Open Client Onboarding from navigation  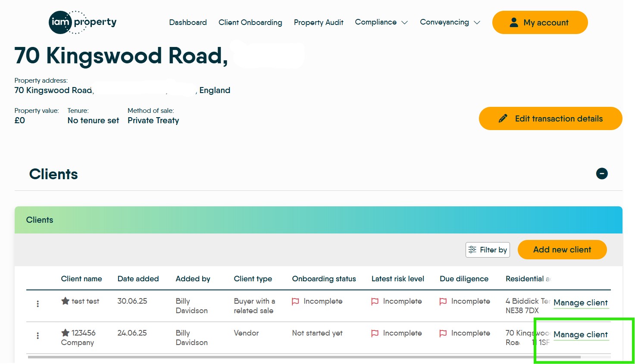250,22
